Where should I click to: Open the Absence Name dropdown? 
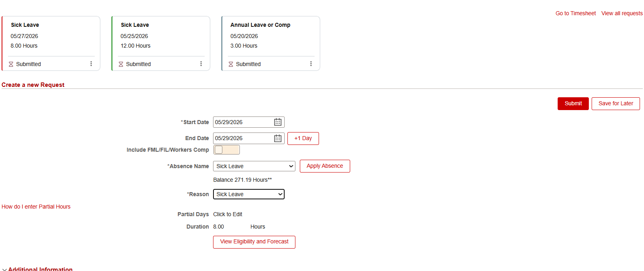[x=254, y=166]
